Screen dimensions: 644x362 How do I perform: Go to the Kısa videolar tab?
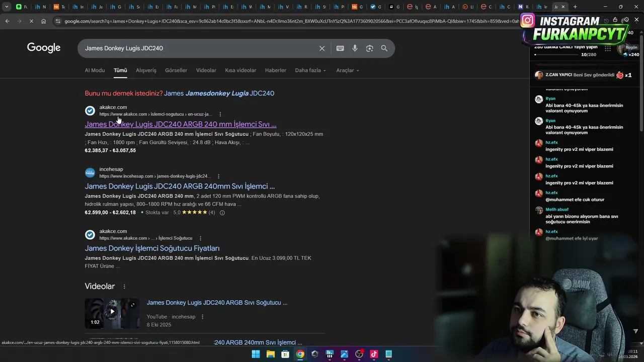pyautogui.click(x=240, y=70)
